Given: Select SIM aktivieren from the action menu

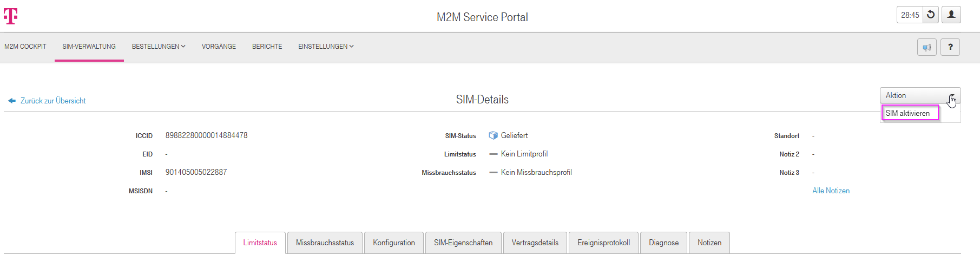Looking at the screenshot, I should 909,113.
